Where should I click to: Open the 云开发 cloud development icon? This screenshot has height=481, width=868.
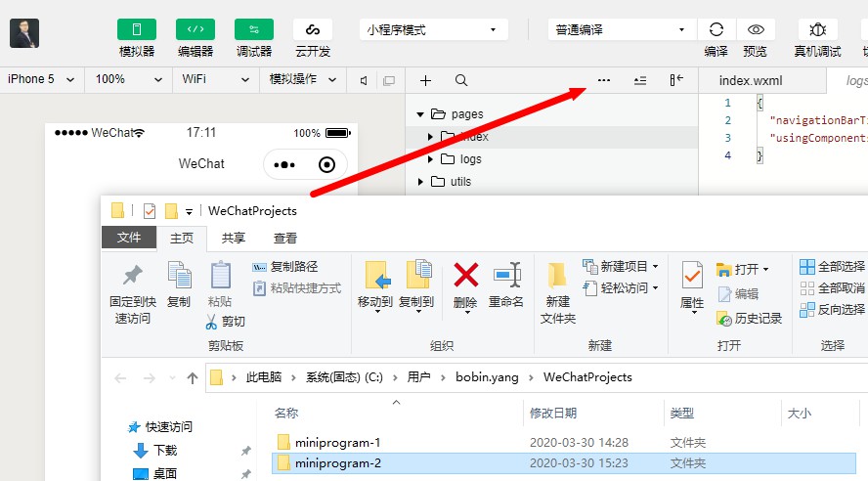312,30
